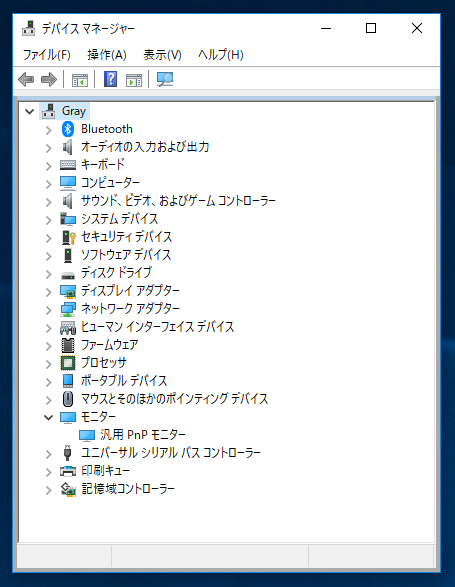Open the 操作(A) menu
Viewport: 455px width, 587px height.
point(107,55)
